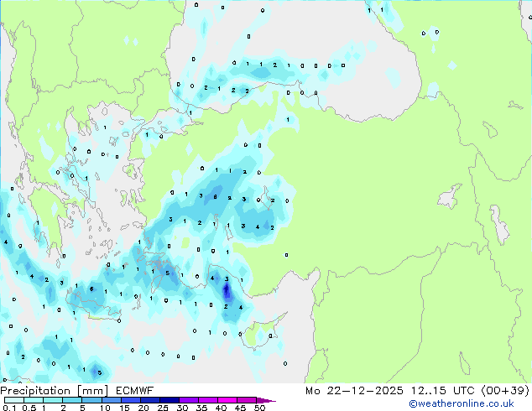Select the 5–10 mm legend swatch
Image resolution: width=532 pixels, height=411 pixels.
pos(91,400)
